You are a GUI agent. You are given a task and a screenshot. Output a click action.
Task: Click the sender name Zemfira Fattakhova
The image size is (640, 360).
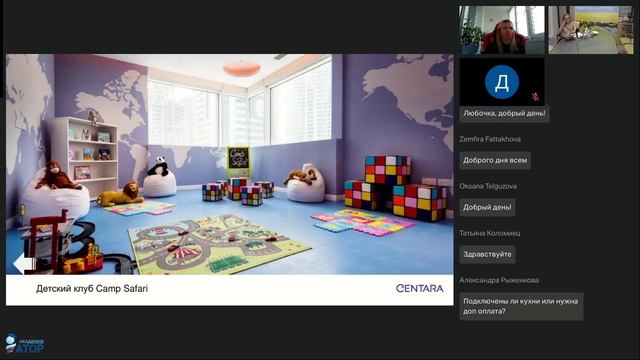click(490, 139)
